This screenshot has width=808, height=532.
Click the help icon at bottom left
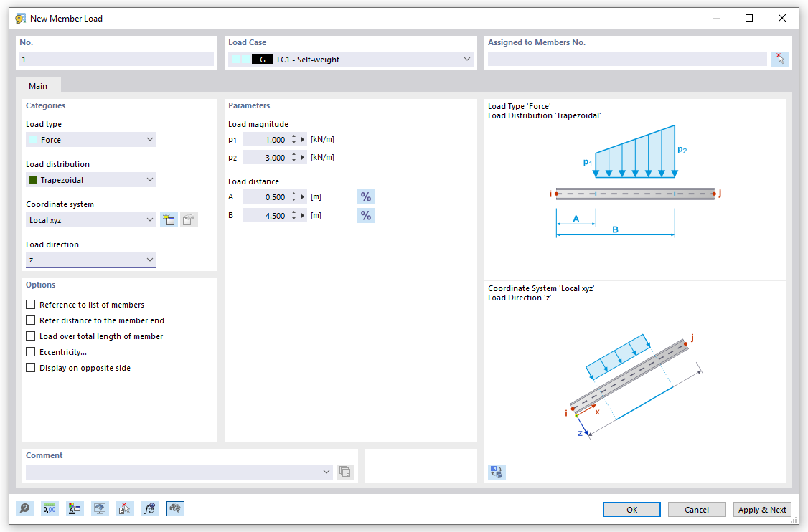pos(24,509)
